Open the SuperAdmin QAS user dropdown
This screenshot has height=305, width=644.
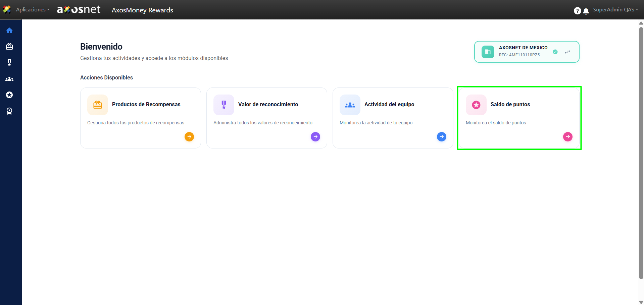615,10
